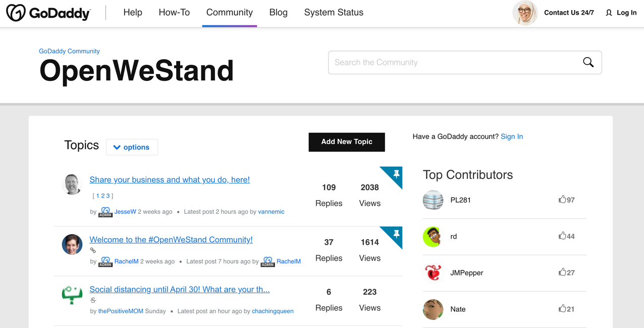Open Social distancing until April 30 topic
Viewport: 644px width, 328px height.
(180, 290)
